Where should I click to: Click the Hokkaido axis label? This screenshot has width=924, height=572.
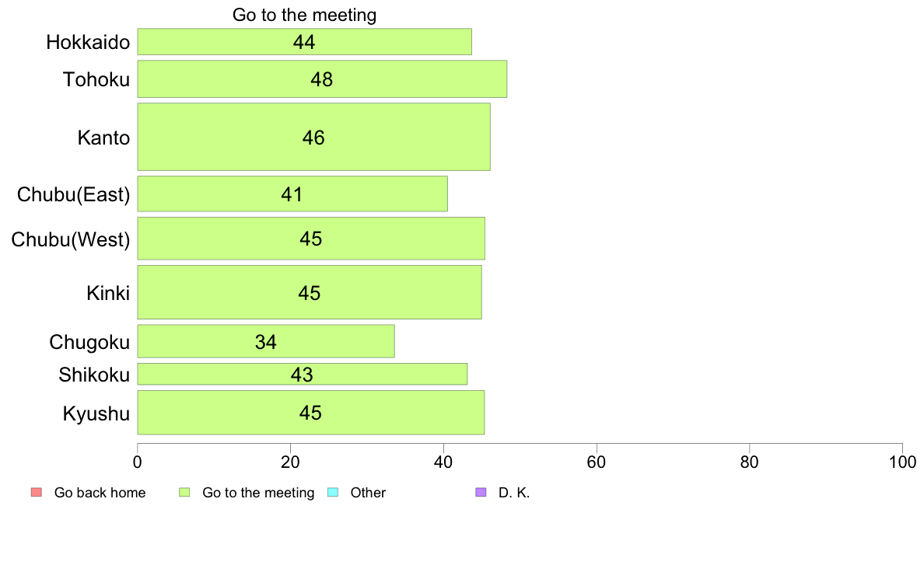88,43
